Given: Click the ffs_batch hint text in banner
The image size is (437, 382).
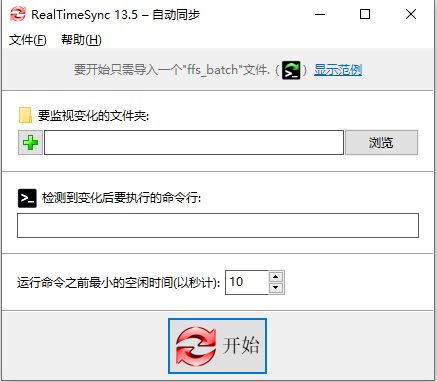Looking at the screenshot, I should [x=172, y=70].
